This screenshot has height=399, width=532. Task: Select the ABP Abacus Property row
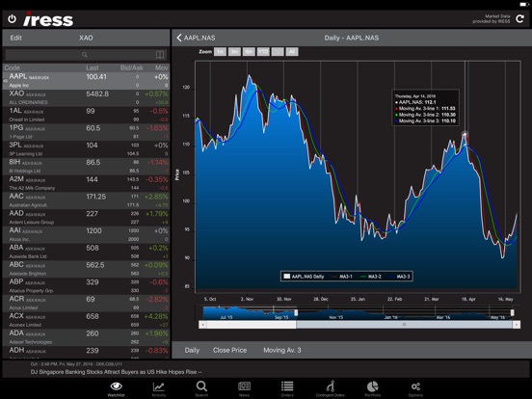[86, 286]
